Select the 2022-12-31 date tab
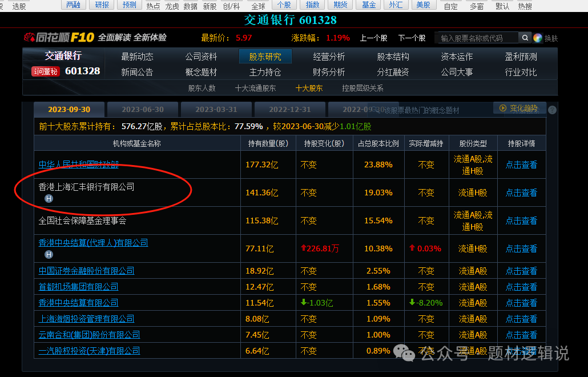Image resolution: width=588 pixels, height=377 pixels. (x=290, y=110)
